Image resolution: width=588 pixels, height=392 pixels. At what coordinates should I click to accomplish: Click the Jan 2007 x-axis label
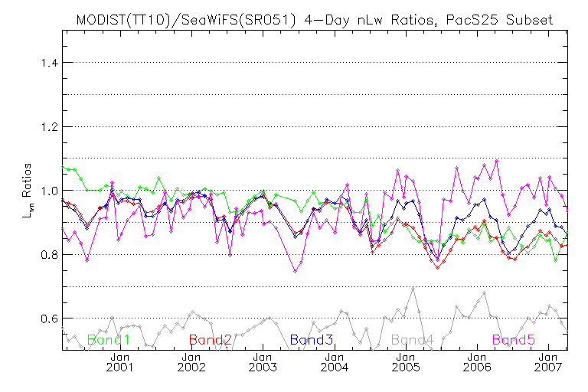coord(548,362)
